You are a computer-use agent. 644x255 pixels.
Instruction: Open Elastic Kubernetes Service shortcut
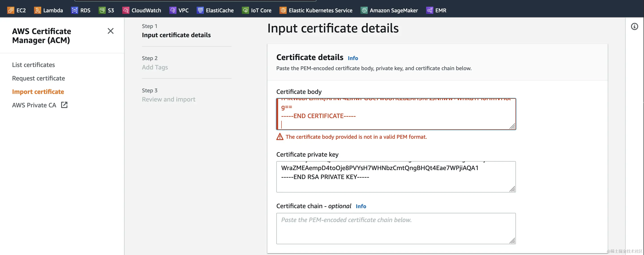(x=283, y=10)
